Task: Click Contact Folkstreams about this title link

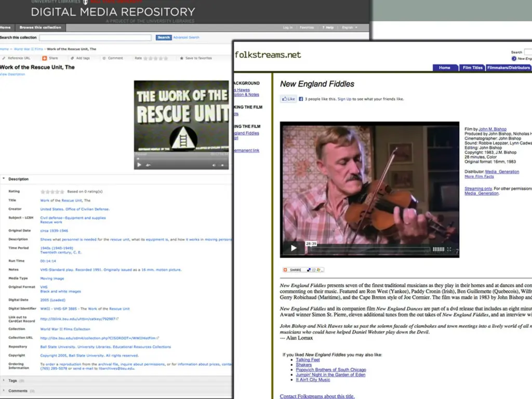Action: pos(317,396)
